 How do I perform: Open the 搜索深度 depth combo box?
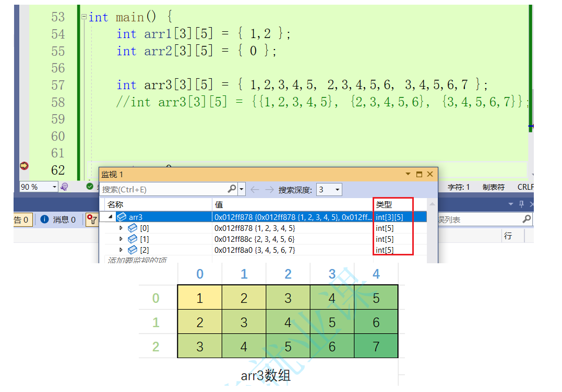pyautogui.click(x=329, y=189)
